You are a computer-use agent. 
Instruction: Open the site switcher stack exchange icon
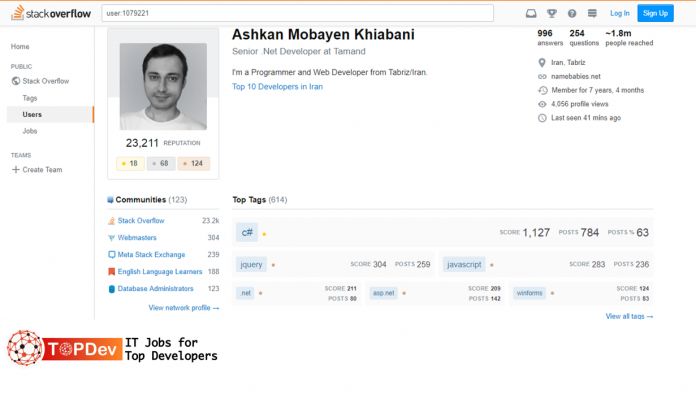point(592,13)
